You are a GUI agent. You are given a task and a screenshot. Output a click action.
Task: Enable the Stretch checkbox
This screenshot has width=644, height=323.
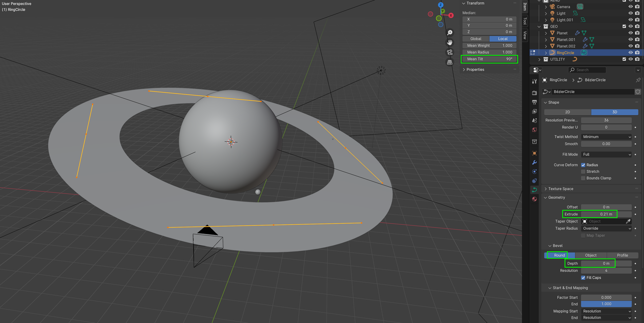pos(583,172)
